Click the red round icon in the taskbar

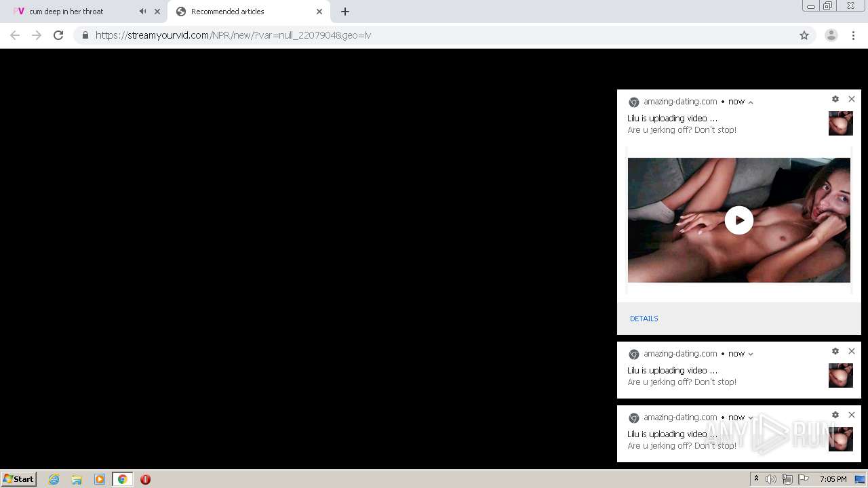pos(145,479)
